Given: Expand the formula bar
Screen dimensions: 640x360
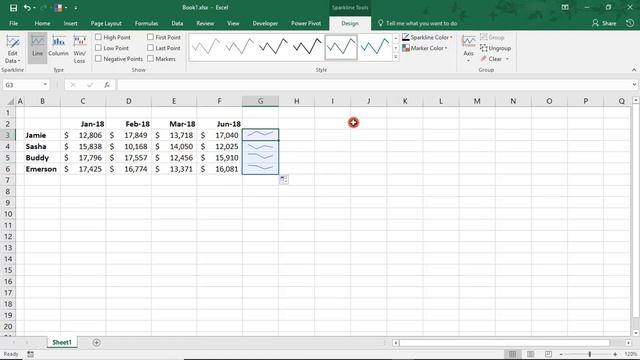Looking at the screenshot, I should [x=634, y=85].
